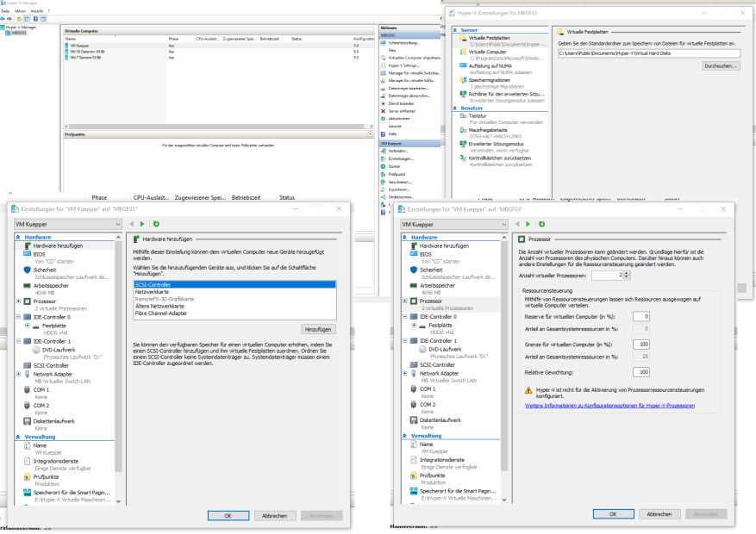
Task: Click Abbrechen in left settings window
Action: pyautogui.click(x=275, y=516)
